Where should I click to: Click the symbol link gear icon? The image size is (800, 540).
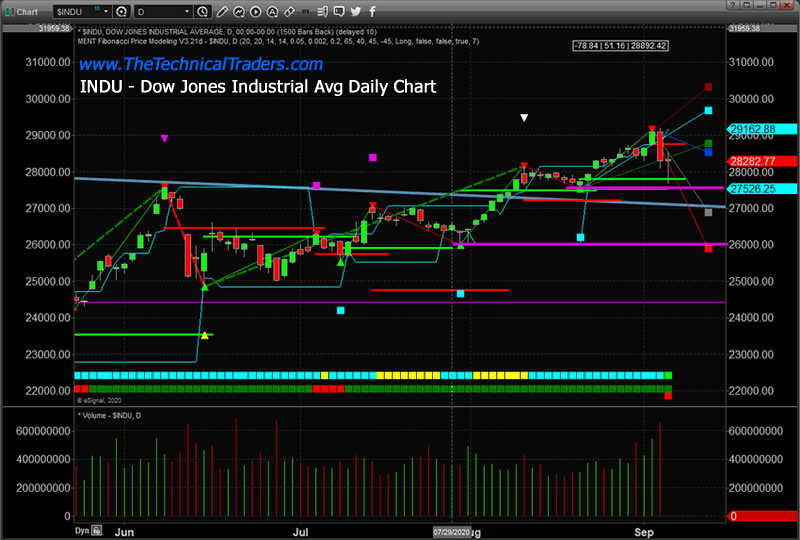click(121, 11)
